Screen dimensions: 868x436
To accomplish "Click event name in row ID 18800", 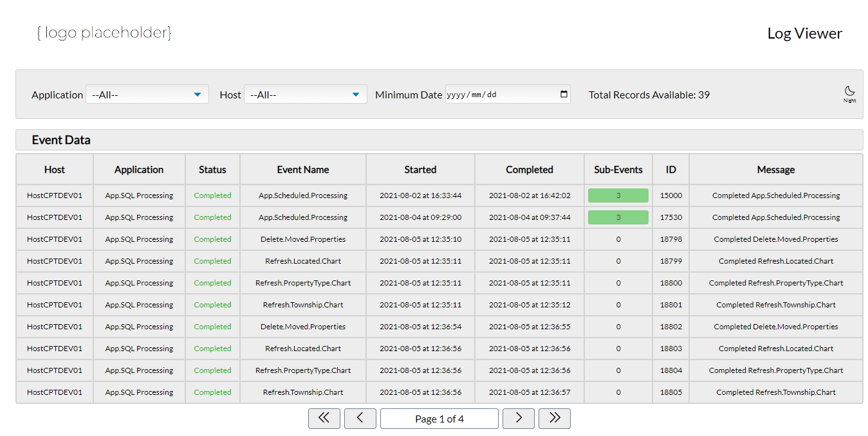I will point(303,283).
